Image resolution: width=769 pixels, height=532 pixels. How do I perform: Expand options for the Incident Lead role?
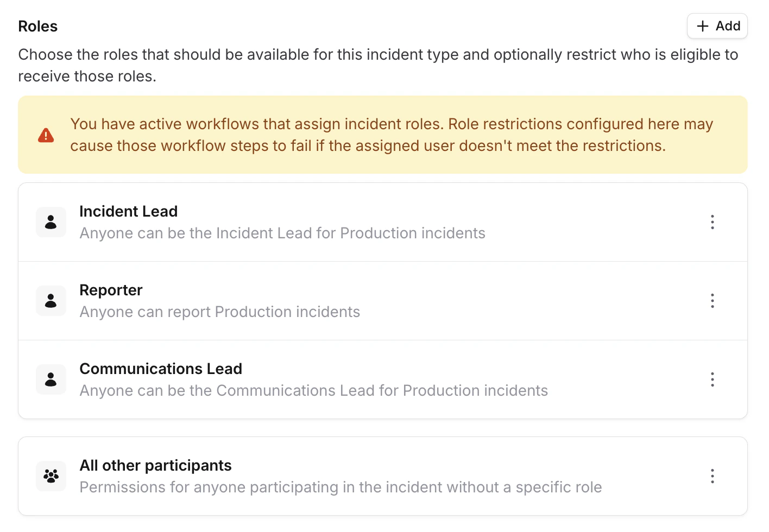712,222
